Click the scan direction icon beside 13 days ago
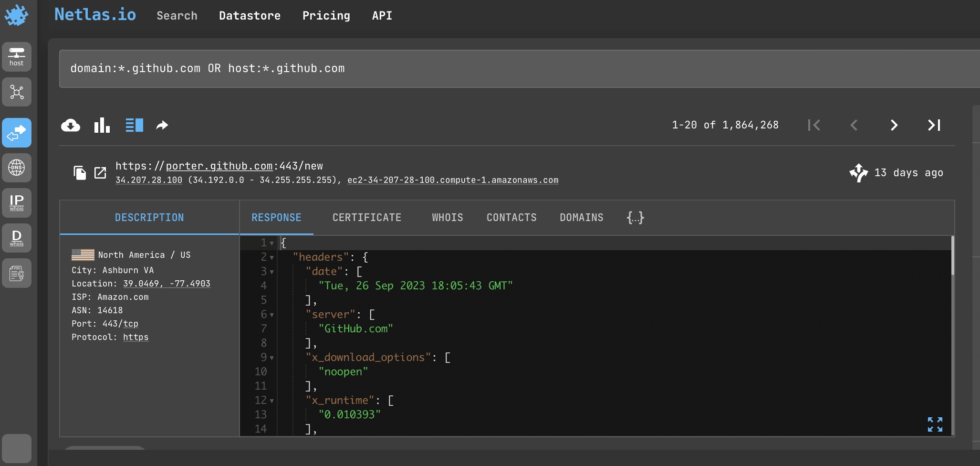980x466 pixels. pyautogui.click(x=859, y=173)
